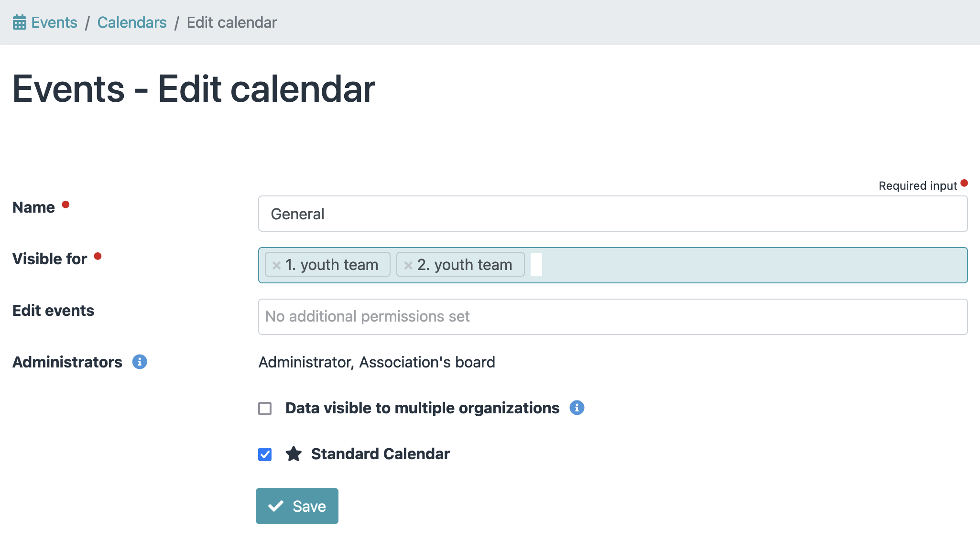Click info icon beside multiple organizations option
980x539 pixels.
(x=577, y=408)
